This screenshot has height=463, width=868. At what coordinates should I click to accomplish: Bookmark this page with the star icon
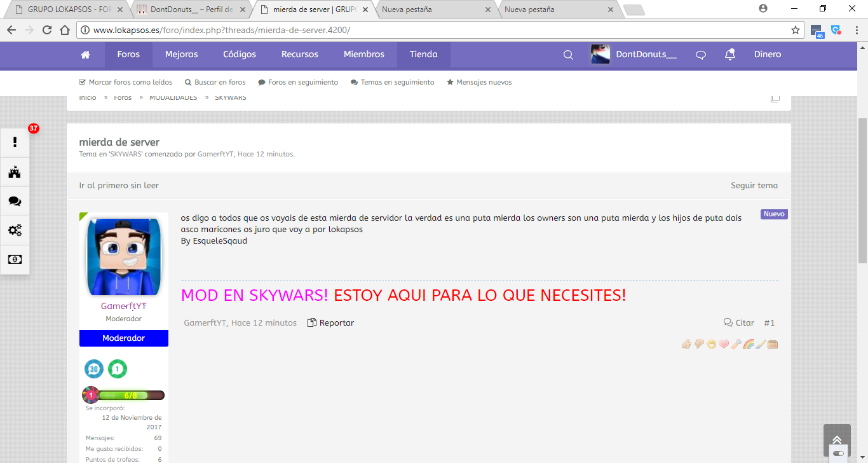pyautogui.click(x=795, y=30)
